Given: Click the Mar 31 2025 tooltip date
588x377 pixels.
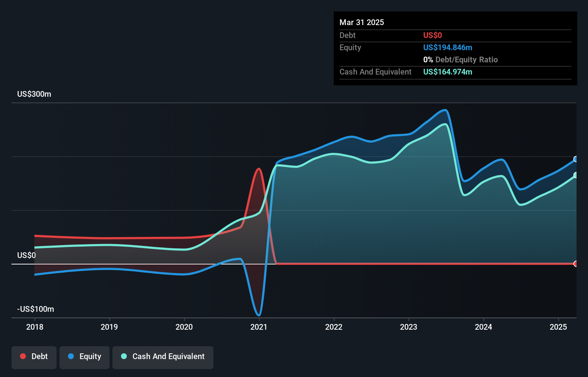Looking at the screenshot, I should tap(362, 22).
